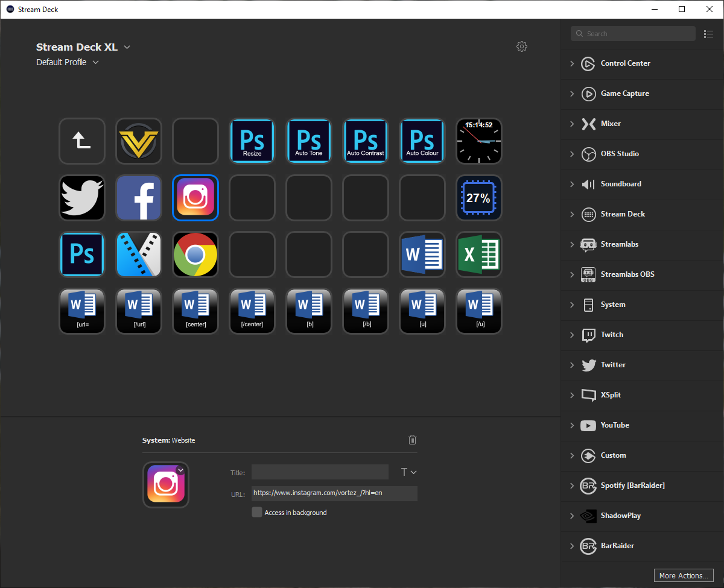Select the Excel key
The width and height of the screenshot is (724, 588).
[479, 254]
